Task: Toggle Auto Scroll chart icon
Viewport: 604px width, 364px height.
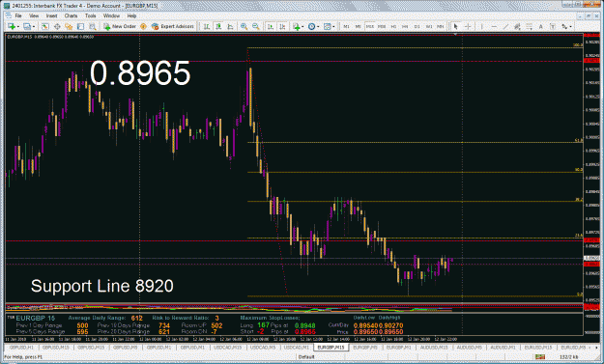Action: point(271,26)
